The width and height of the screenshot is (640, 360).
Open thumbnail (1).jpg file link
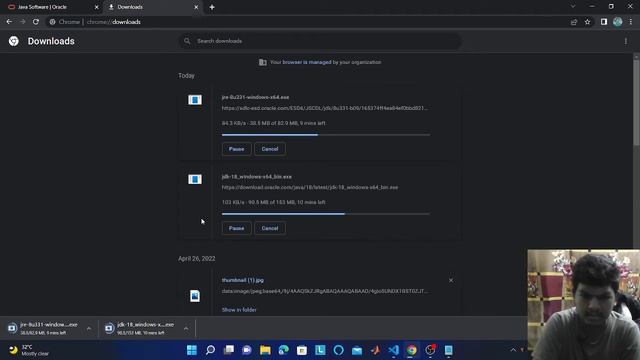[243, 280]
